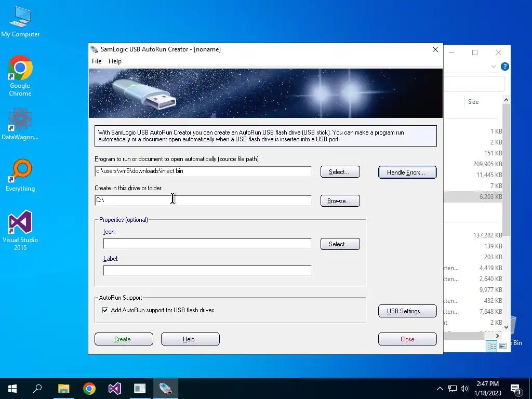
Task: Open network status tray icon
Action: click(453, 389)
